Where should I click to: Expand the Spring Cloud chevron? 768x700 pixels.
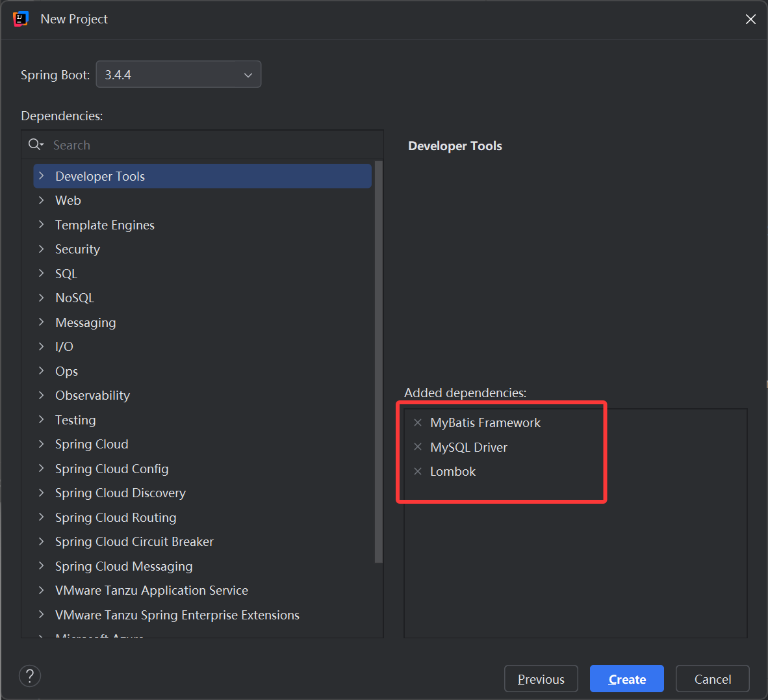pyautogui.click(x=42, y=445)
